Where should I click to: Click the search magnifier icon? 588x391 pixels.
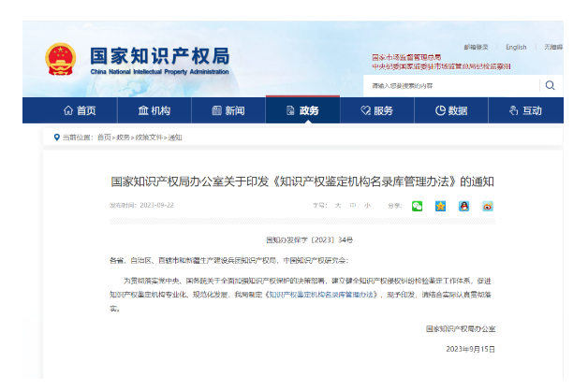[550, 85]
